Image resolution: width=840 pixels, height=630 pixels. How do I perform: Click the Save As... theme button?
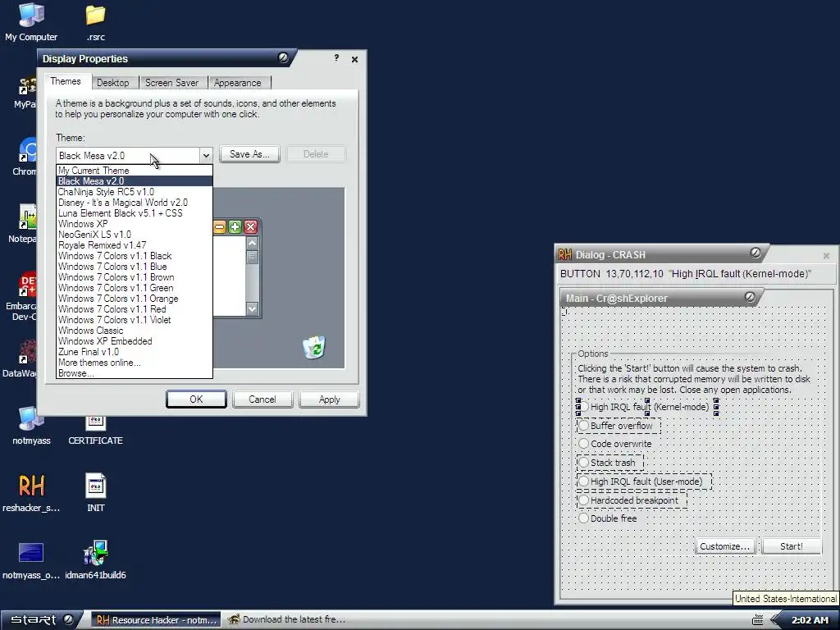click(249, 154)
